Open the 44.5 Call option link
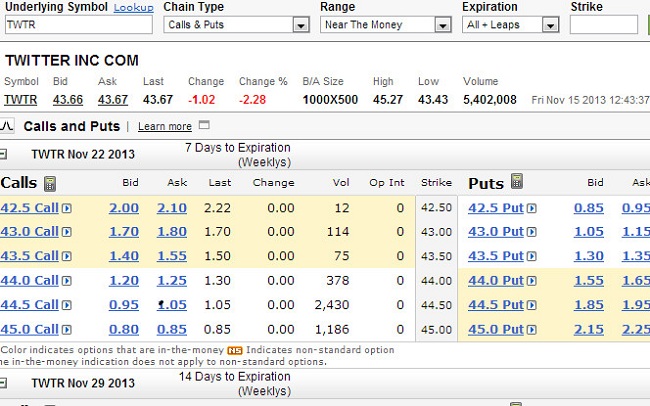Screen dimensions: 650x406 coord(29,305)
